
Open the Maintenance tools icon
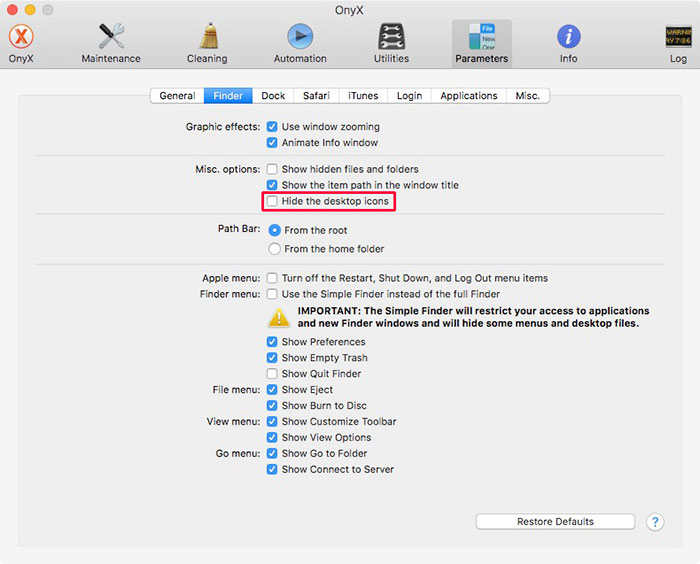[111, 37]
